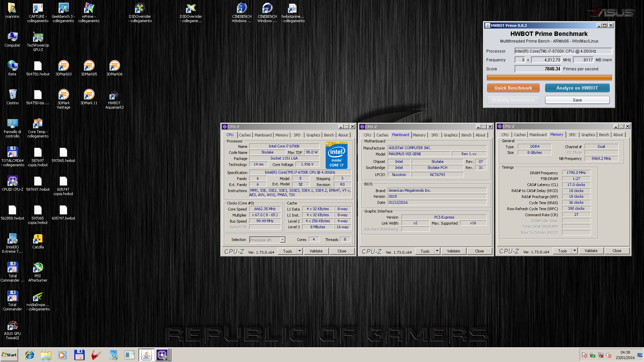Click the Quick Benchmark button
The width and height of the screenshot is (644, 362).
513,88
